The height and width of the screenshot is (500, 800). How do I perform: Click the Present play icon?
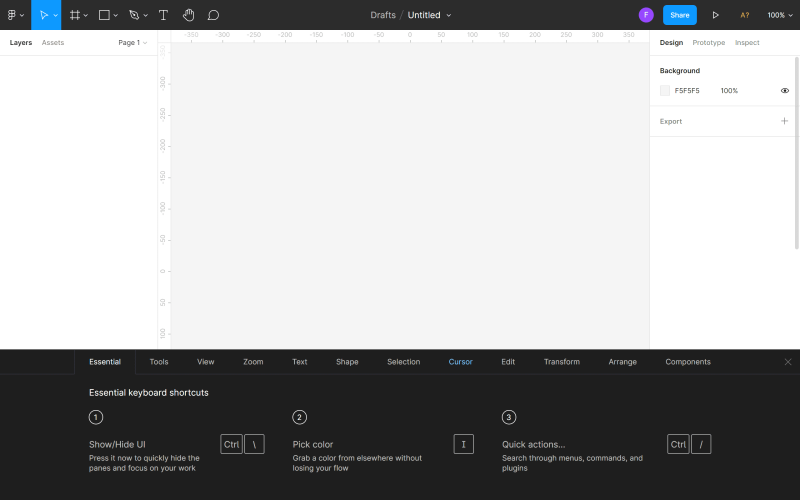coord(715,15)
